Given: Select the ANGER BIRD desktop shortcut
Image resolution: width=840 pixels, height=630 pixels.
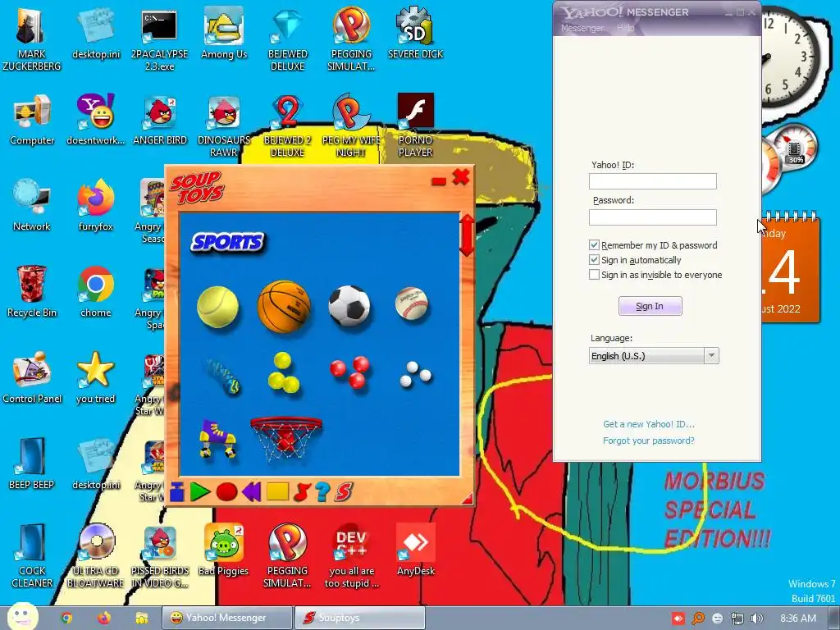Looking at the screenshot, I should click(160, 120).
